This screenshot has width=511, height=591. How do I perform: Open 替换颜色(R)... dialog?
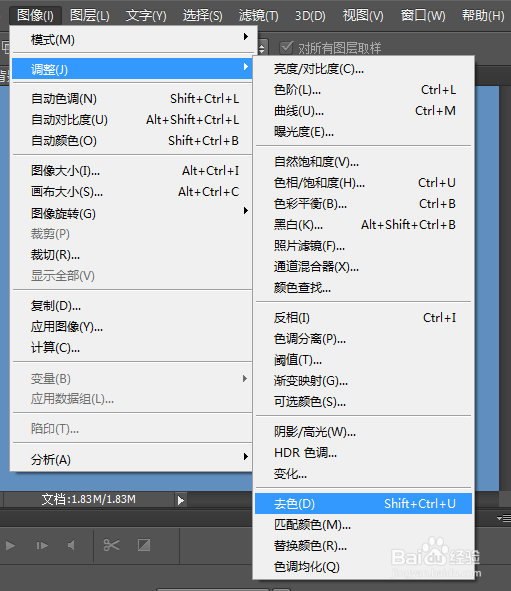(x=363, y=546)
